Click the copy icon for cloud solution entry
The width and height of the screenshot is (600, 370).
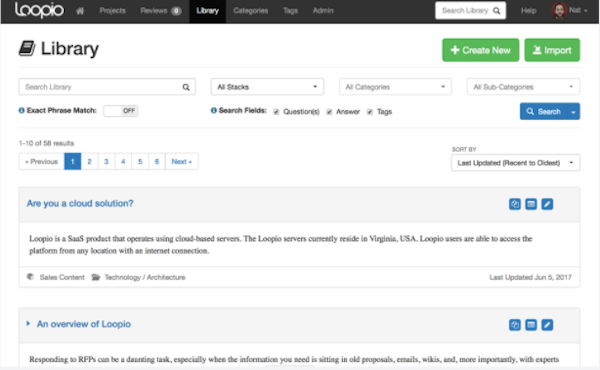tap(515, 204)
